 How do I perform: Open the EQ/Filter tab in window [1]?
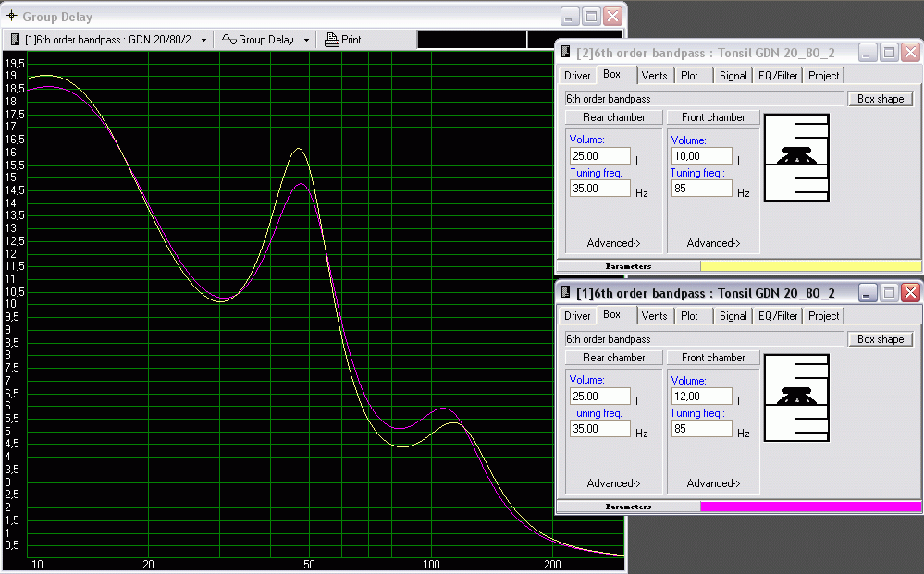pyautogui.click(x=778, y=316)
